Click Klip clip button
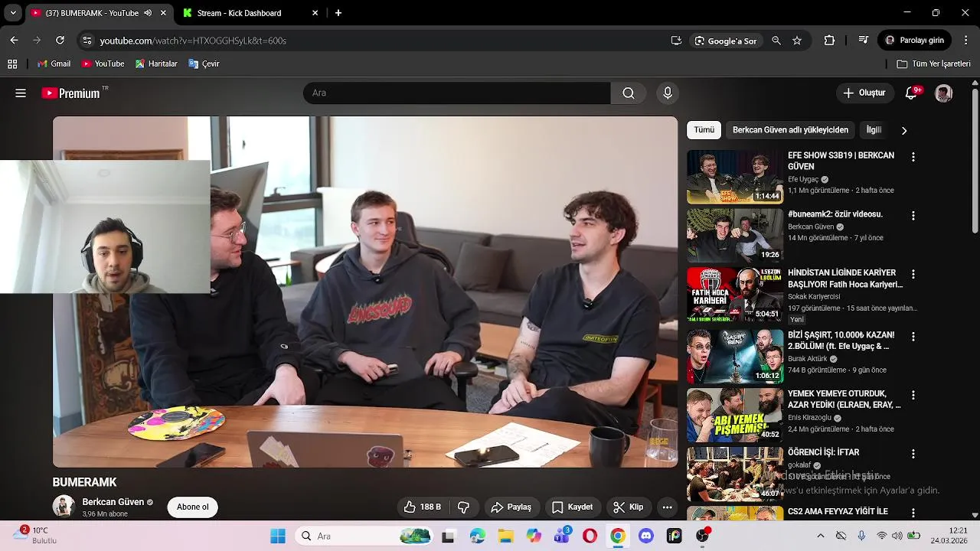 click(629, 507)
